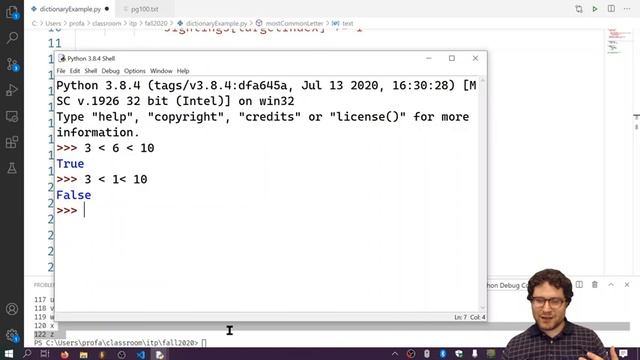Open the Python Debug Console terminal dropdown

click(507, 285)
